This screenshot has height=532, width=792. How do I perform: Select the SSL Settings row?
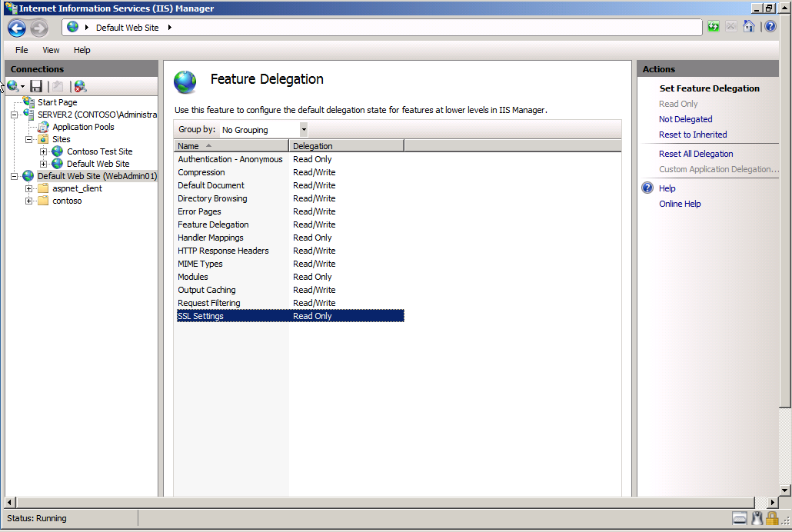290,316
